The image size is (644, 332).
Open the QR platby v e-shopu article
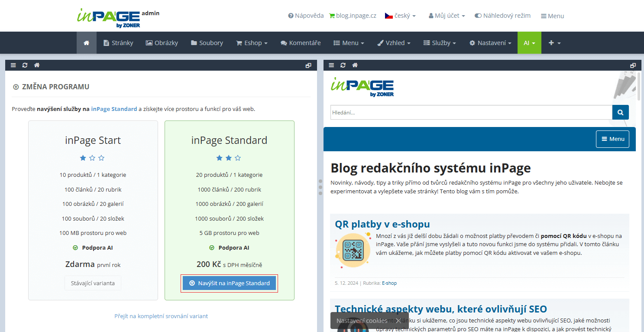pos(382,224)
